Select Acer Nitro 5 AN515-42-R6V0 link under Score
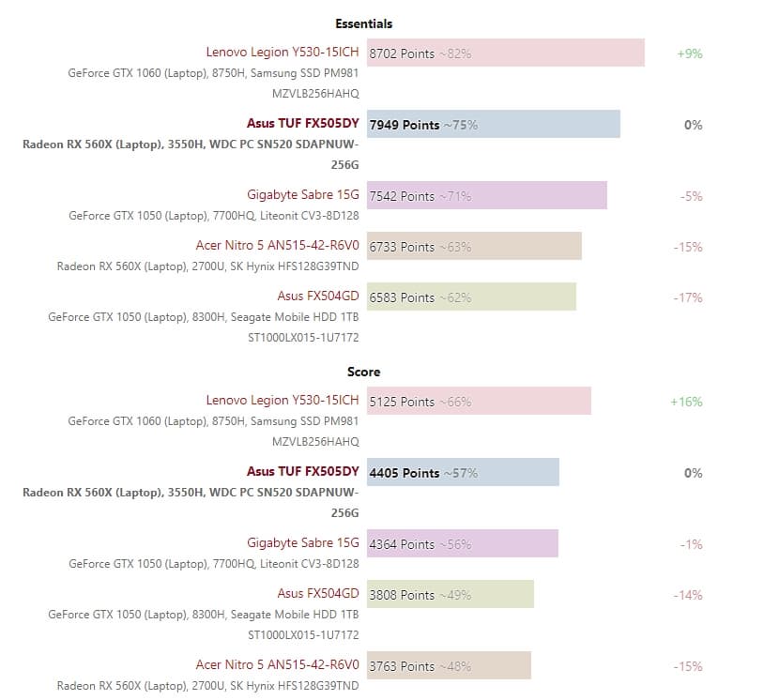This screenshot has height=700, width=779. pyautogui.click(x=278, y=665)
